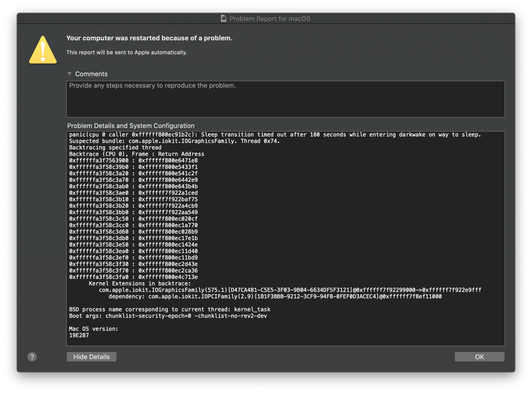Click the Problem Report for macOS title

269,19
